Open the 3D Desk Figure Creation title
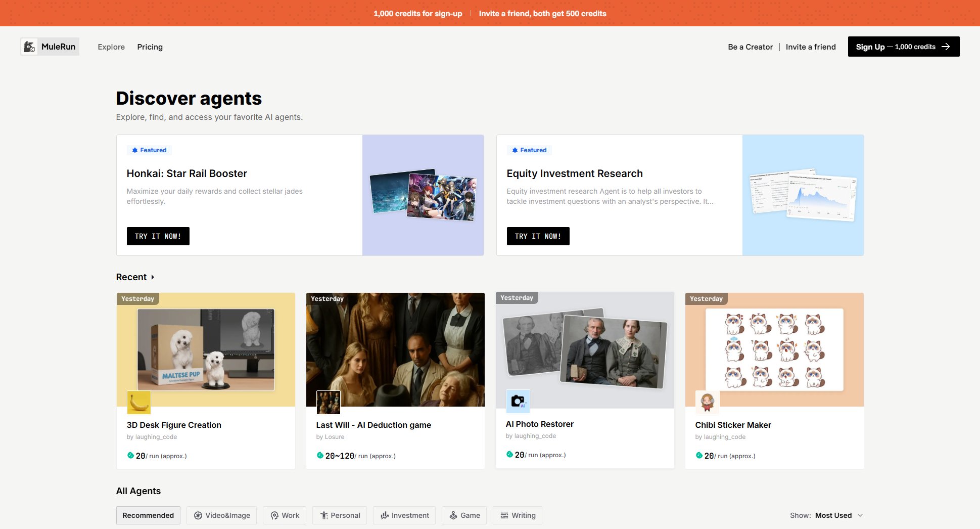This screenshot has width=980, height=529. tap(174, 425)
